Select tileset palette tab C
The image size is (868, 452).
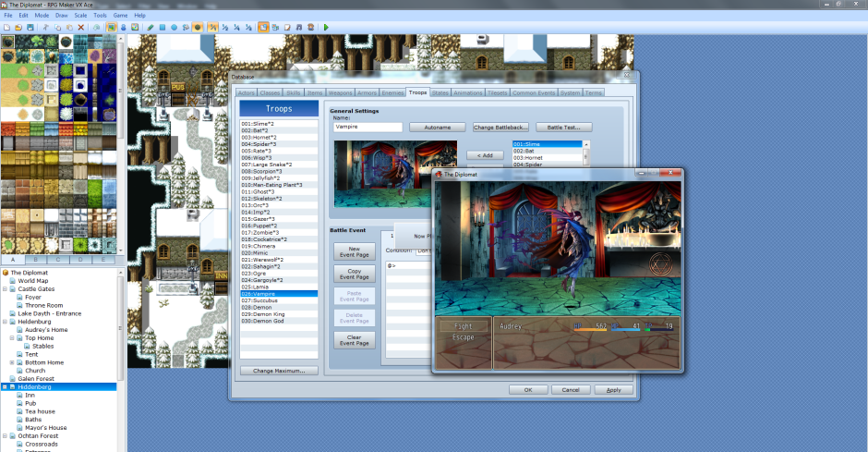point(58,259)
